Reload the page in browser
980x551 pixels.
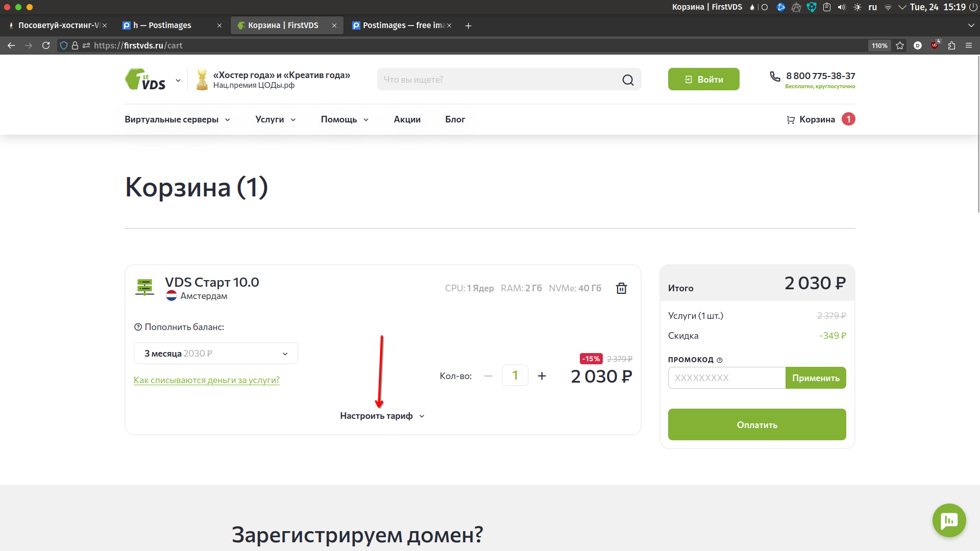pos(46,45)
